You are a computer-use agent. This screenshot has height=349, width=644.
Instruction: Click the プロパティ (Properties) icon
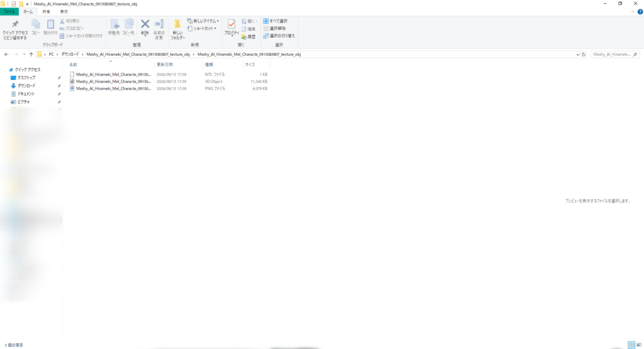(231, 28)
